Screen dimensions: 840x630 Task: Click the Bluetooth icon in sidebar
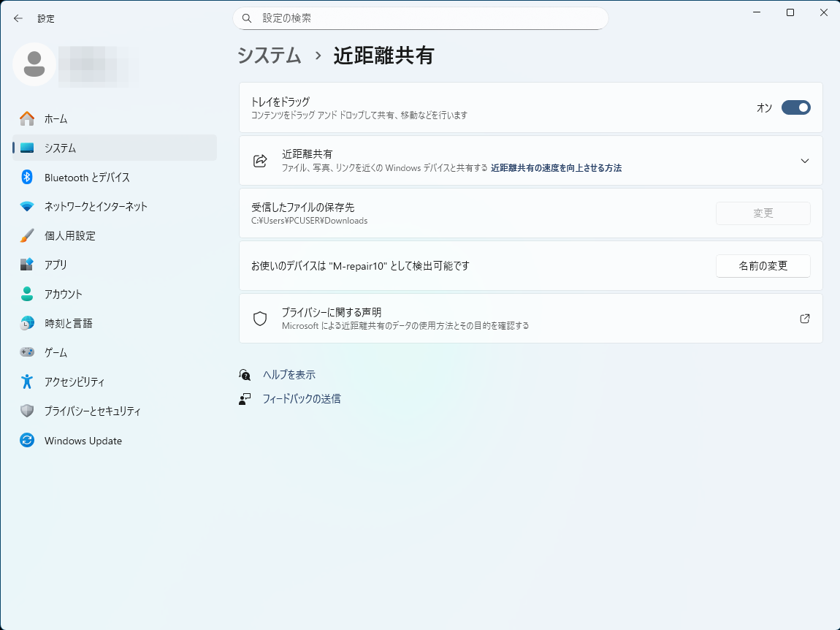(x=27, y=177)
